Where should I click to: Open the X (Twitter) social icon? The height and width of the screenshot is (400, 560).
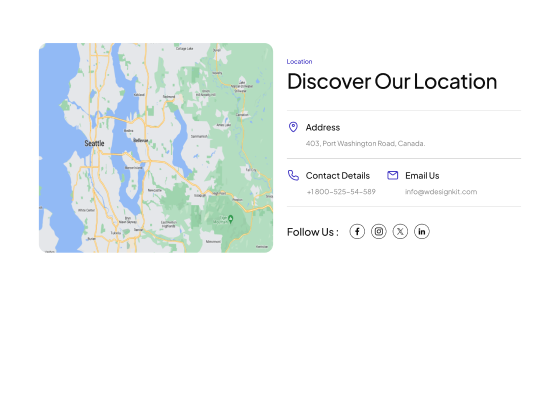coord(400,231)
